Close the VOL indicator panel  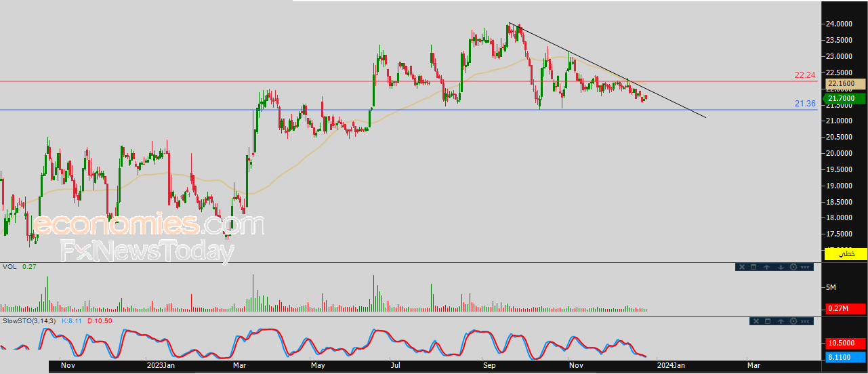coord(742,267)
